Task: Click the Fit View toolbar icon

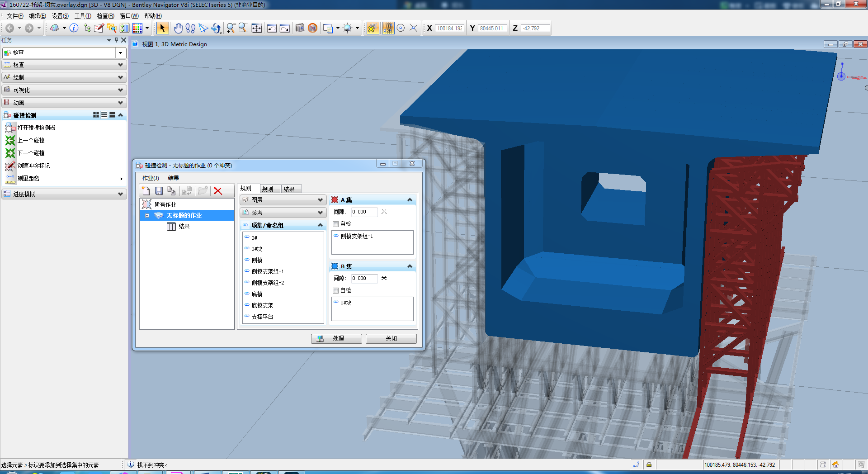Action: pos(256,28)
